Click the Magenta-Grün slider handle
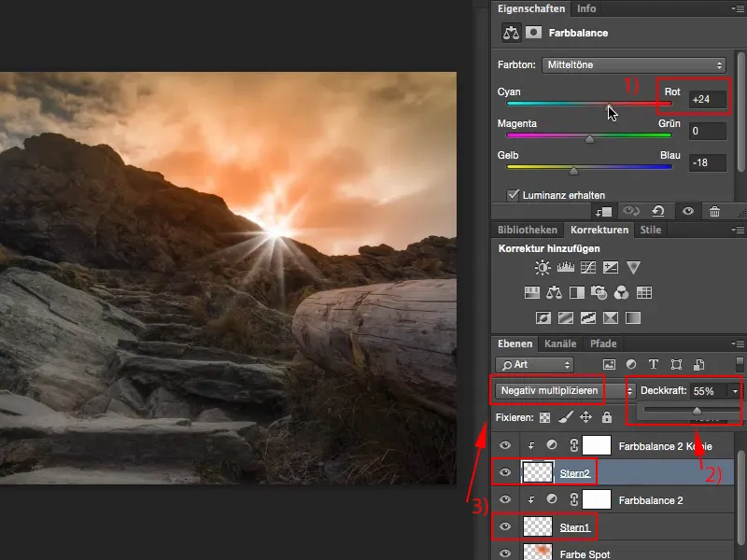 [589, 139]
